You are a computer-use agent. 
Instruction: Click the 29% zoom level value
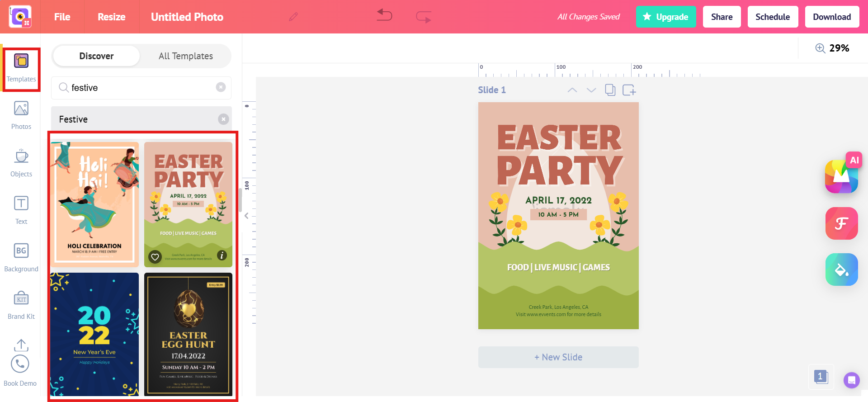[840, 48]
